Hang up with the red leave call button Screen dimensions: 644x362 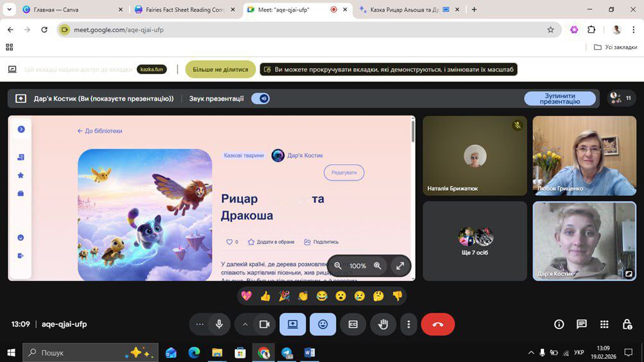click(437, 325)
